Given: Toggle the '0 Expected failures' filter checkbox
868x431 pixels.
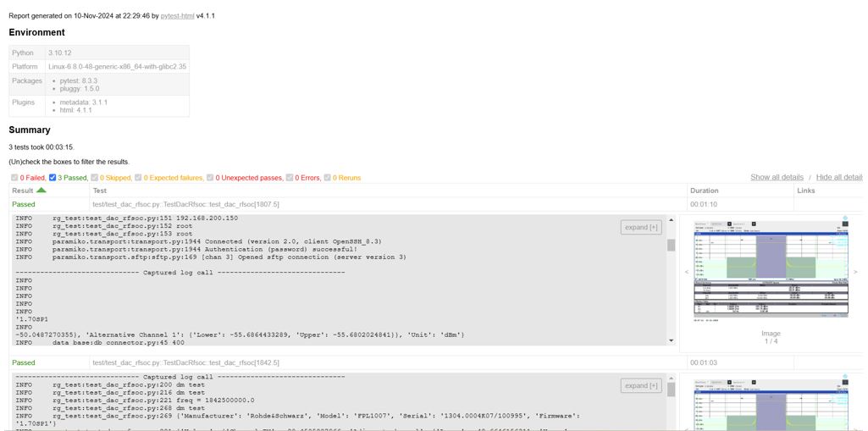Looking at the screenshot, I should tap(138, 178).
